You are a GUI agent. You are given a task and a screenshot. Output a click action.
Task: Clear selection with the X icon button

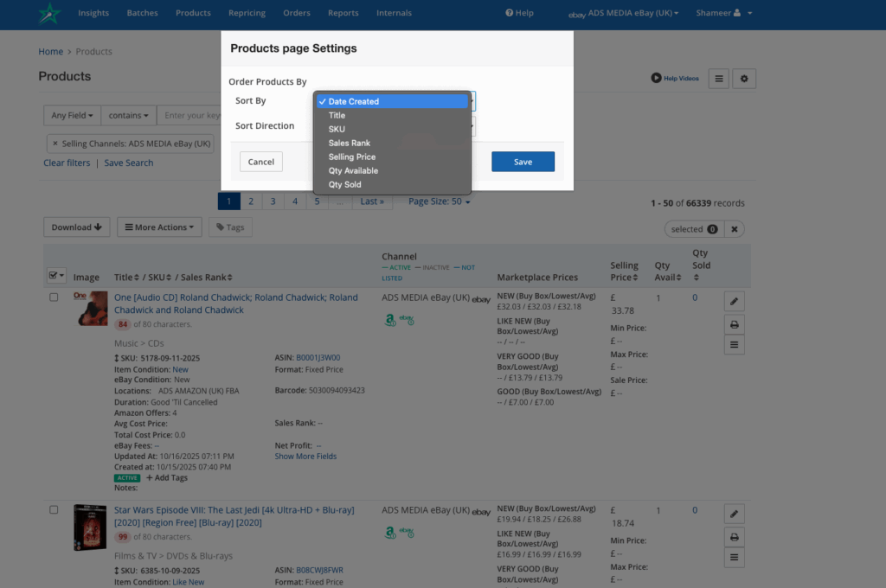(734, 229)
